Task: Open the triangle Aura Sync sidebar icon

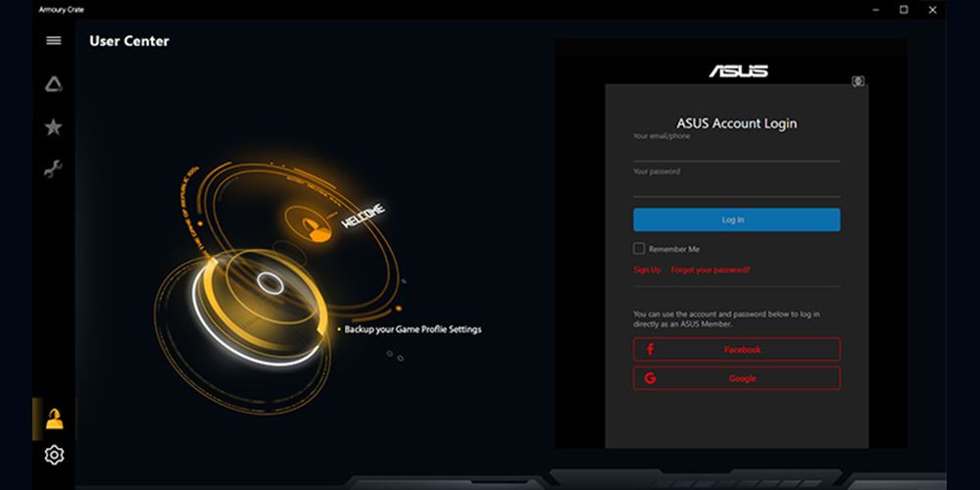Action: tap(54, 84)
